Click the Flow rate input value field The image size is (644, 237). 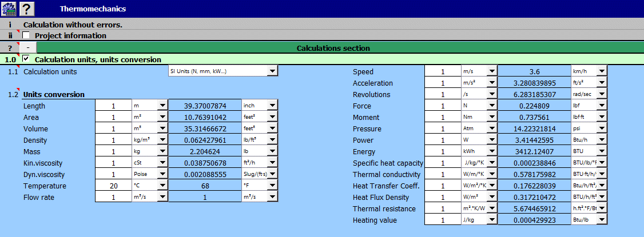pyautogui.click(x=113, y=198)
